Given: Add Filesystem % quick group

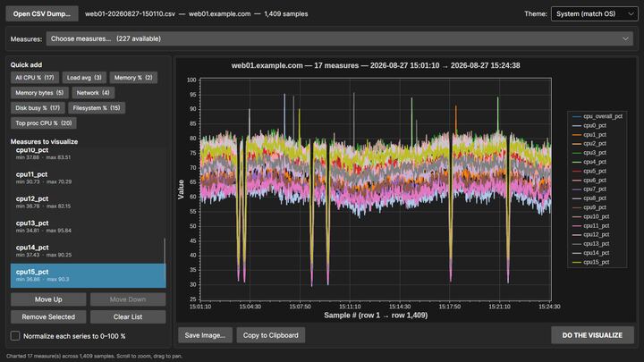Looking at the screenshot, I should point(97,108).
